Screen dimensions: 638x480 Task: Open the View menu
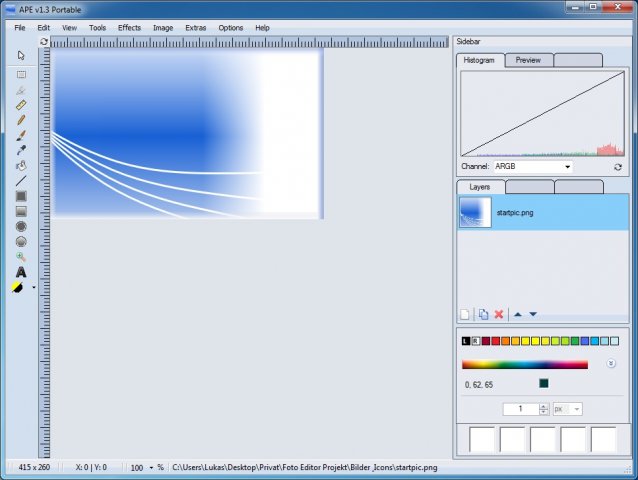[69, 28]
